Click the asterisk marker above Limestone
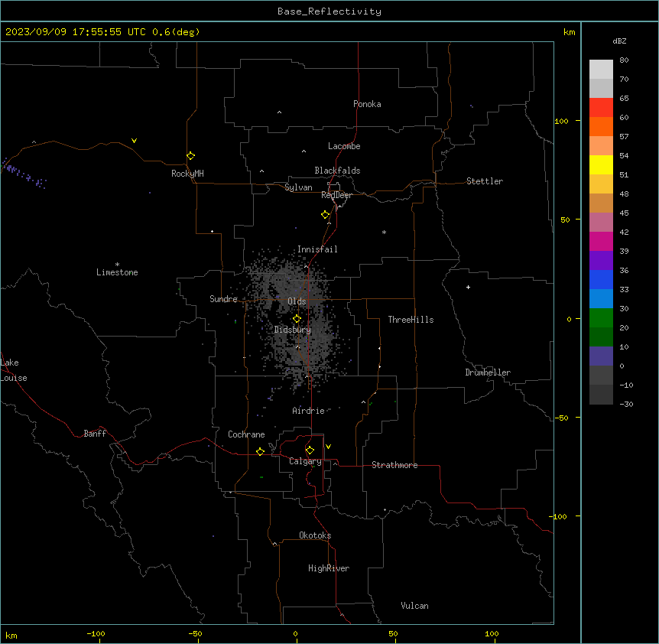The height and width of the screenshot is (644, 659). click(x=117, y=265)
